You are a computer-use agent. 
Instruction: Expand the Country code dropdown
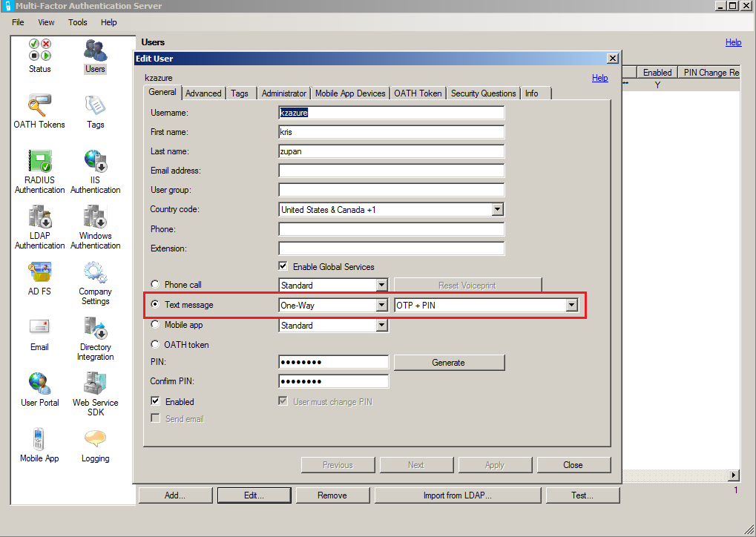tap(498, 209)
